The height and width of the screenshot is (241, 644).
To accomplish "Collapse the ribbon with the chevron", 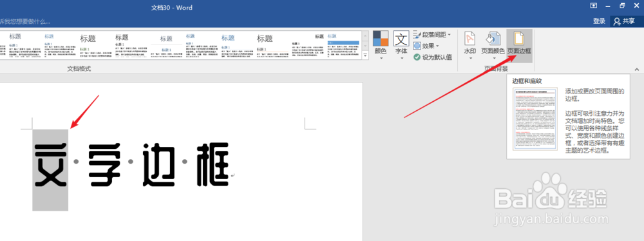I will pos(637,70).
